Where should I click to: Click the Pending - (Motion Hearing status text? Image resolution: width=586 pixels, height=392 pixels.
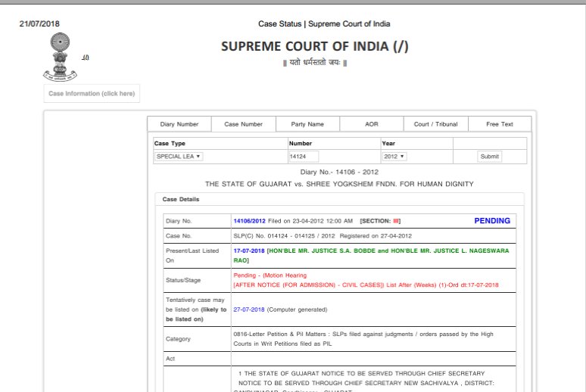click(270, 275)
